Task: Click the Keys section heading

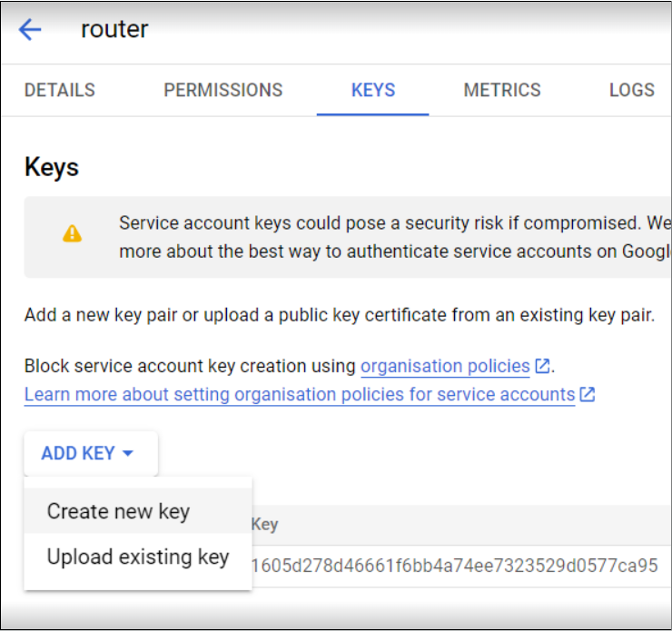Action: point(52,167)
